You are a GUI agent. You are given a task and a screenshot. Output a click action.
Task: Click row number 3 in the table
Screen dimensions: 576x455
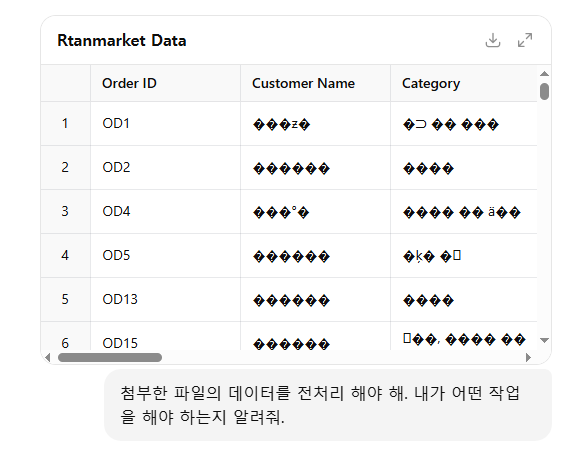pos(65,212)
